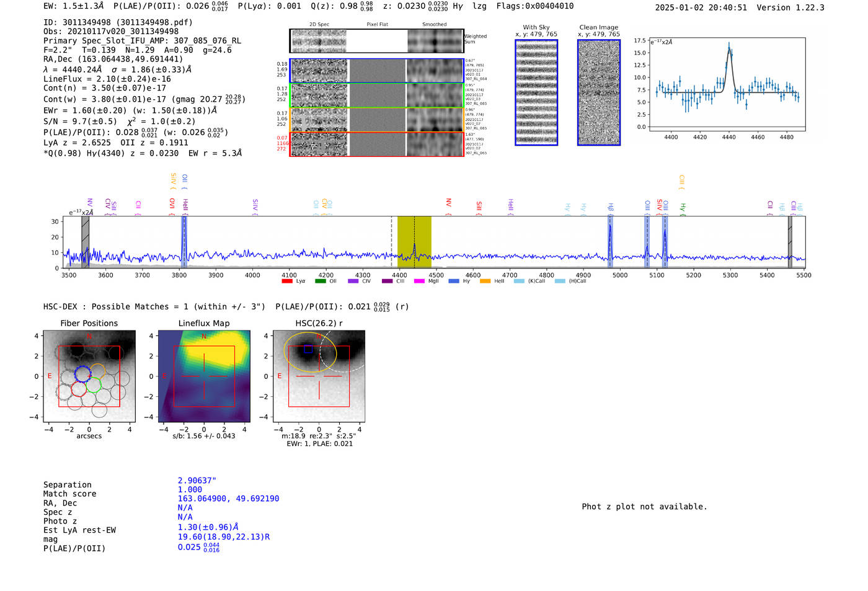Click the orange ellipse in the HSC image
868x591 pixels.
[x=310, y=351]
